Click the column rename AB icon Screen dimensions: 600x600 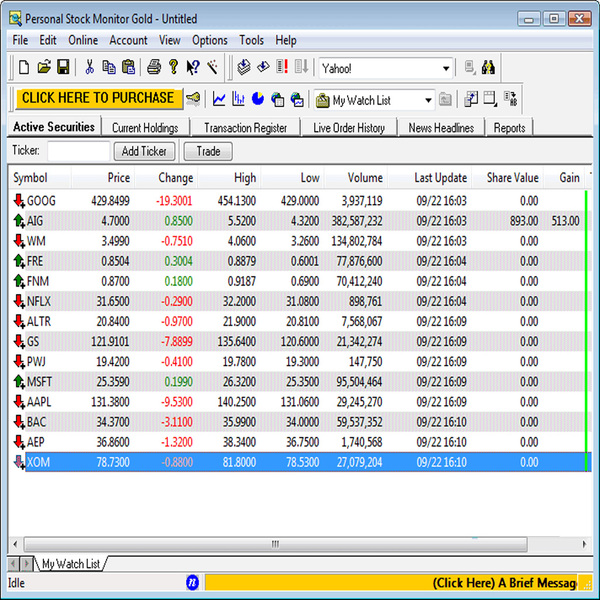(x=510, y=99)
